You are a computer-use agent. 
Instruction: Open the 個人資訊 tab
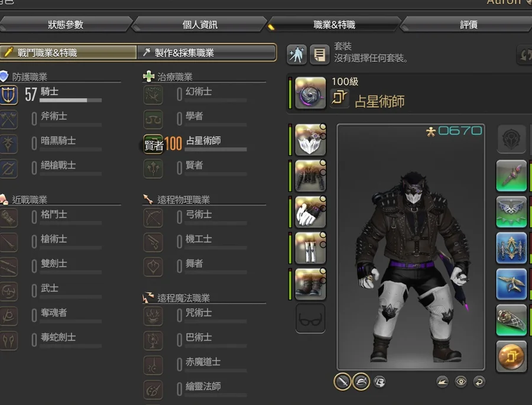pos(200,24)
